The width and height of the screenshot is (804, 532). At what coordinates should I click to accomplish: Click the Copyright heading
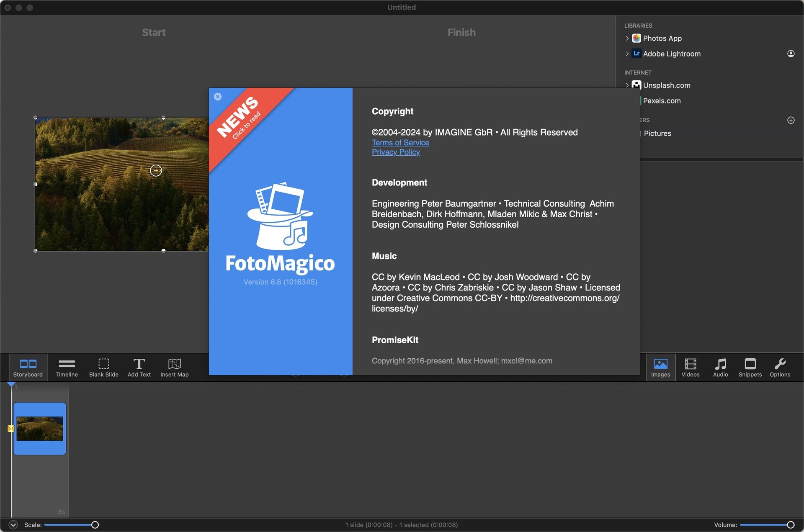[x=392, y=111]
